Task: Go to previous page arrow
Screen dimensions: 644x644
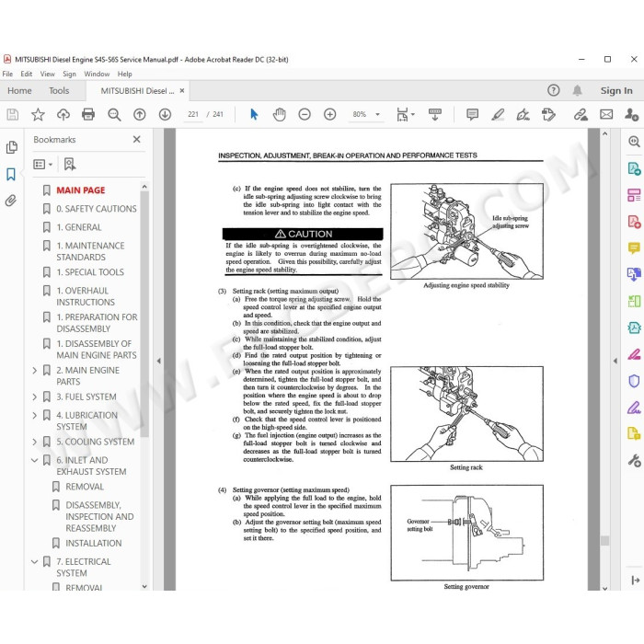Action: pyautogui.click(x=140, y=114)
